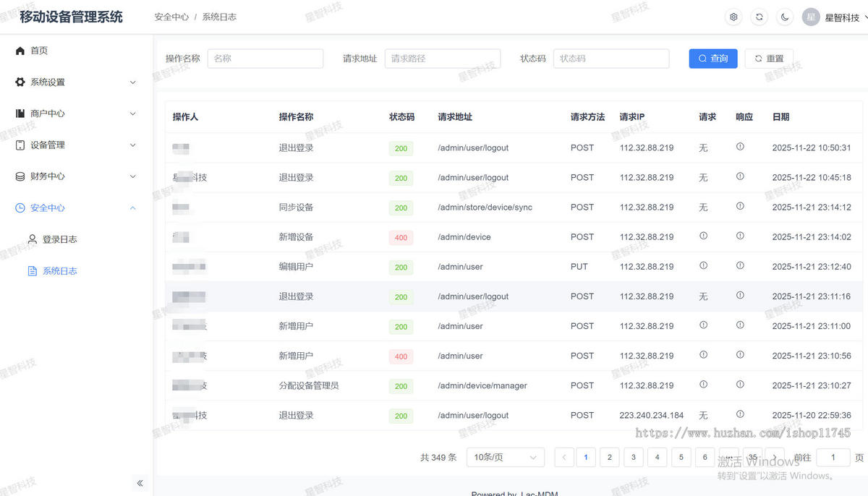Open 登录日志 in sidebar
The image size is (868, 496).
click(x=76, y=239)
